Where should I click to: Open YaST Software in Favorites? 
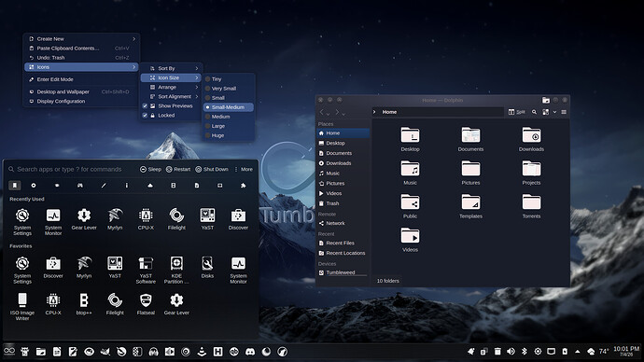(146, 270)
